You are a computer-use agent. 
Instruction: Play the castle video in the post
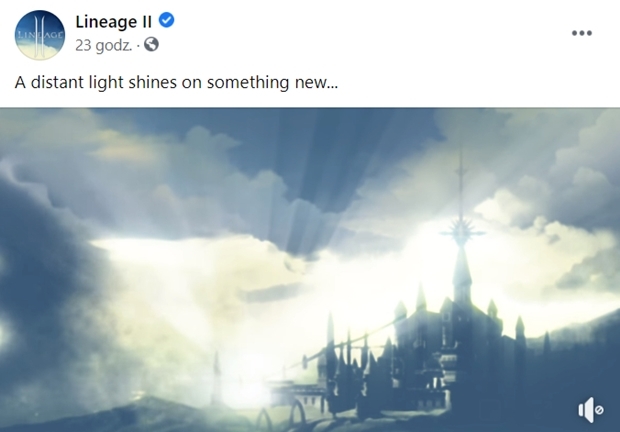pyautogui.click(x=310, y=270)
